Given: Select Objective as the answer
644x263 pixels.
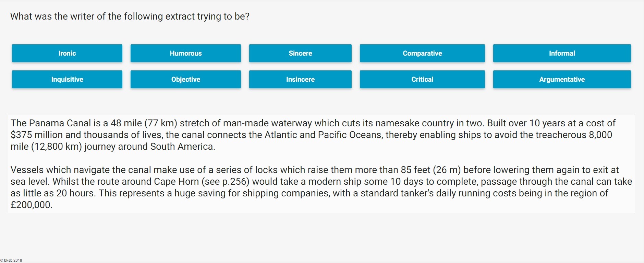Looking at the screenshot, I should click(186, 79).
